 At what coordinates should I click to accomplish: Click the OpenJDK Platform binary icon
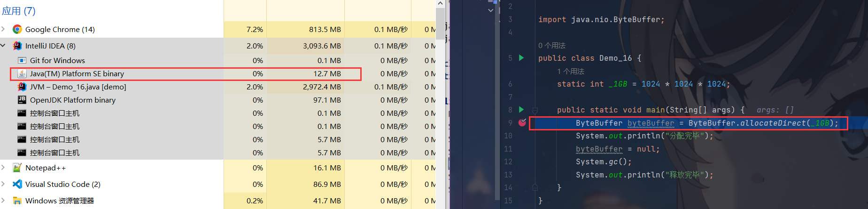[x=22, y=100]
